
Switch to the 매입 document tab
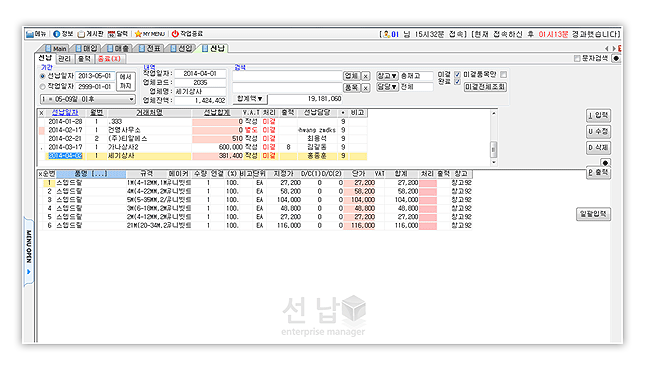pos(86,49)
